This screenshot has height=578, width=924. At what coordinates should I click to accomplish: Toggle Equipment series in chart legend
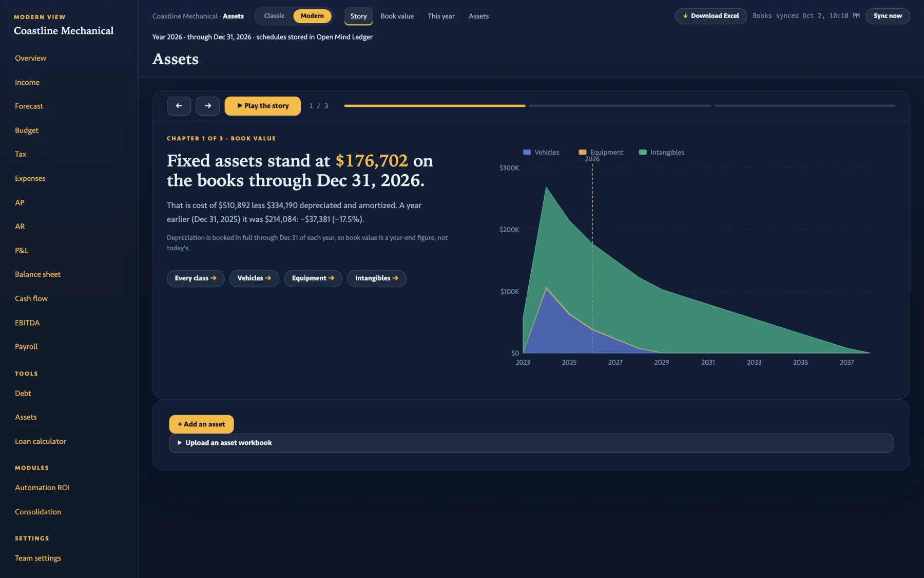pyautogui.click(x=601, y=153)
